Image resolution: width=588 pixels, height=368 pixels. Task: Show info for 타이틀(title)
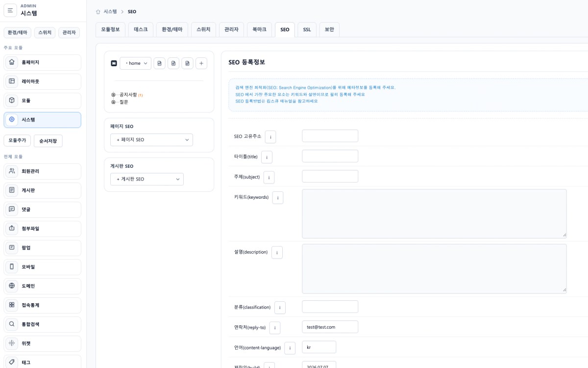267,157
